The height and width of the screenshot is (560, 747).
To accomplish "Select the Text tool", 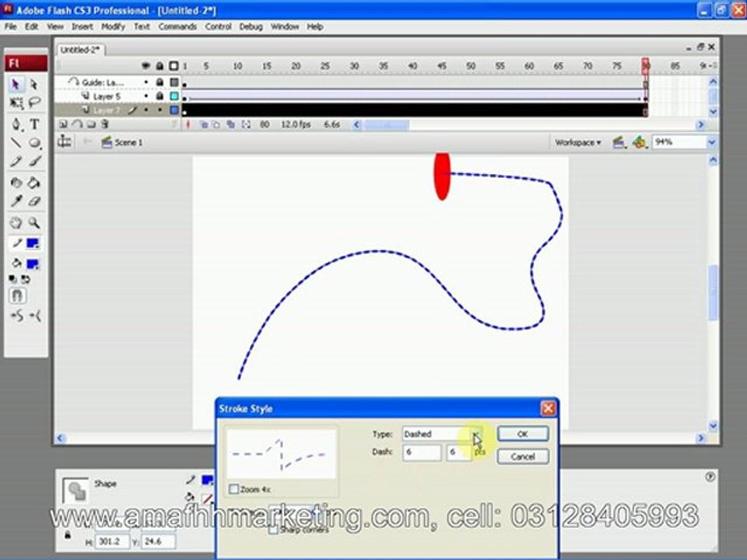I will point(34,124).
